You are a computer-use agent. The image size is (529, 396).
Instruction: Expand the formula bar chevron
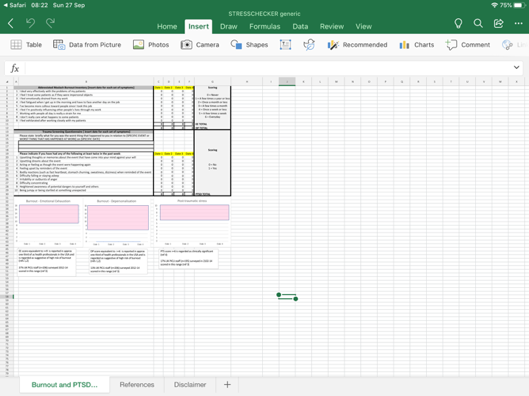pos(517,67)
